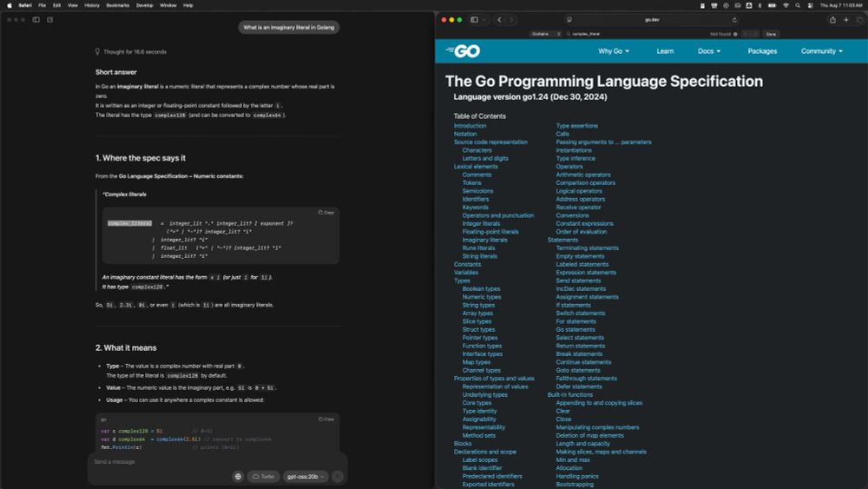
Task: Open the History menu
Action: tap(92, 5)
